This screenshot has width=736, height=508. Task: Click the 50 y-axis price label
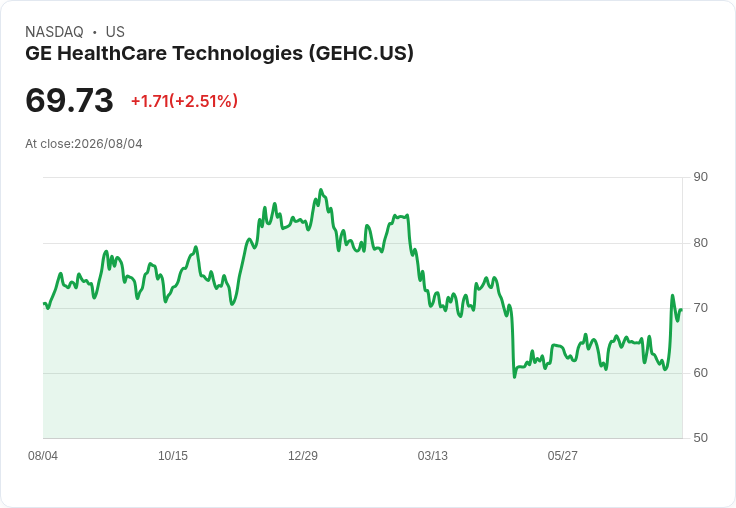coord(700,438)
